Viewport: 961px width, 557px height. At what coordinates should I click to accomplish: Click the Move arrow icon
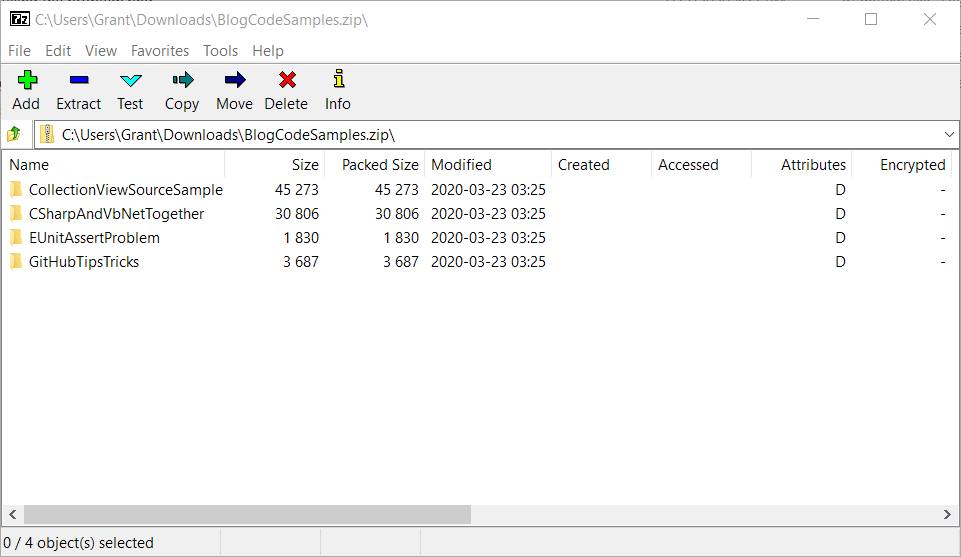(234, 81)
